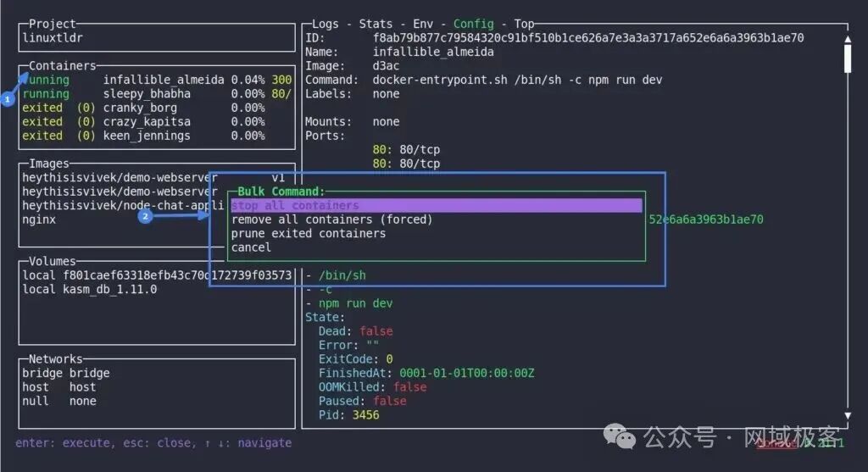Click the Containers panel title
868x472 pixels.
tap(63, 65)
